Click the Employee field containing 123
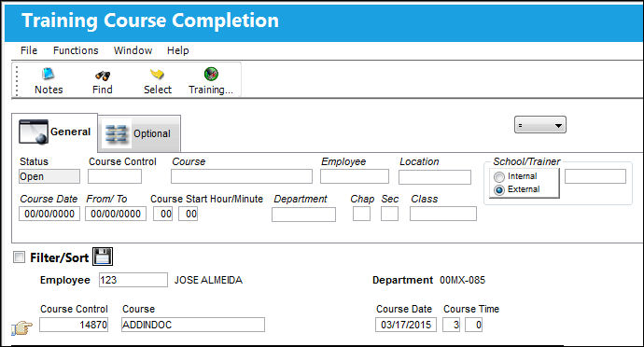The width and height of the screenshot is (644, 347). tap(133, 280)
